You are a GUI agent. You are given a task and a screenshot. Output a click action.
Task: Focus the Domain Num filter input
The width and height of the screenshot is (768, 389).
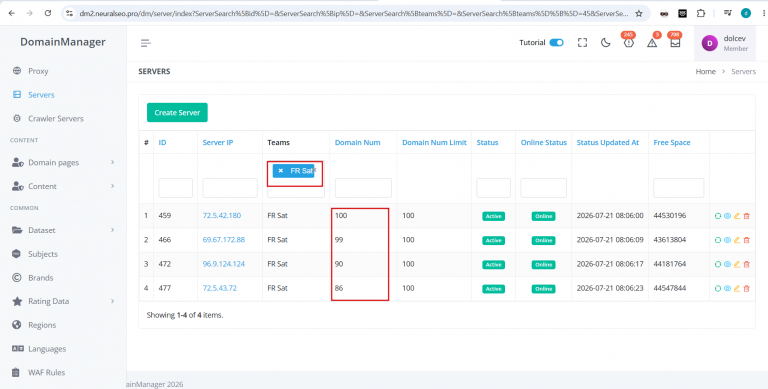pyautogui.click(x=363, y=188)
